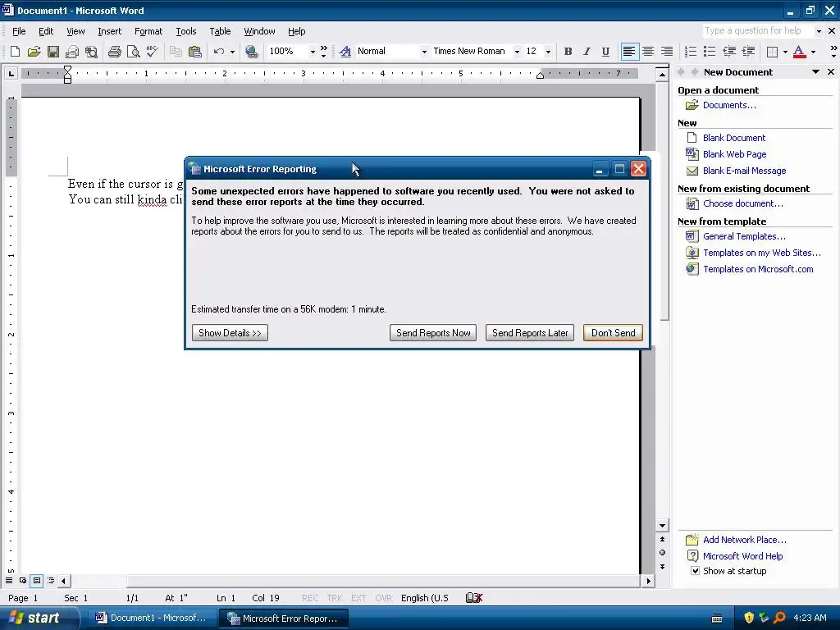The image size is (840, 630).
Task: Open the Normal style dropdown
Action: click(x=424, y=52)
